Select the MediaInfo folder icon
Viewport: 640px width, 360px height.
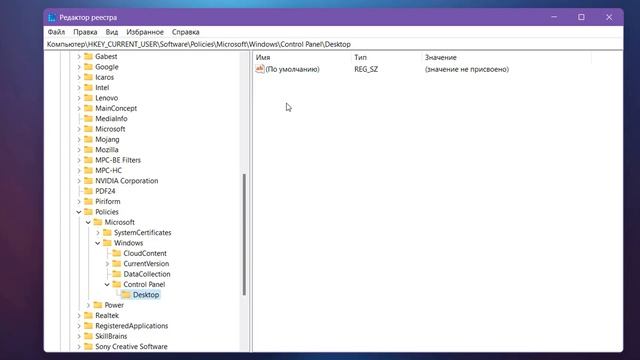coord(88,118)
